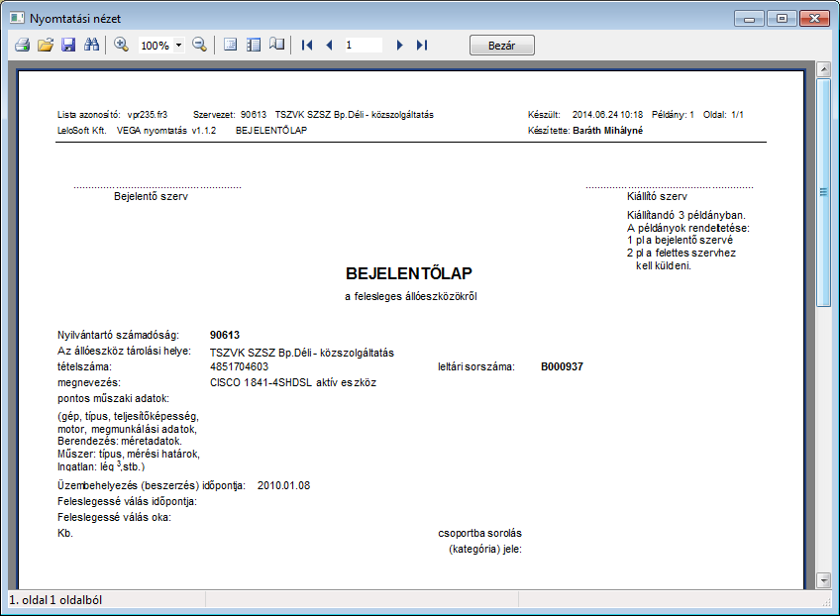Click the inventory number B000937
840x616 pixels.
pyautogui.click(x=562, y=366)
